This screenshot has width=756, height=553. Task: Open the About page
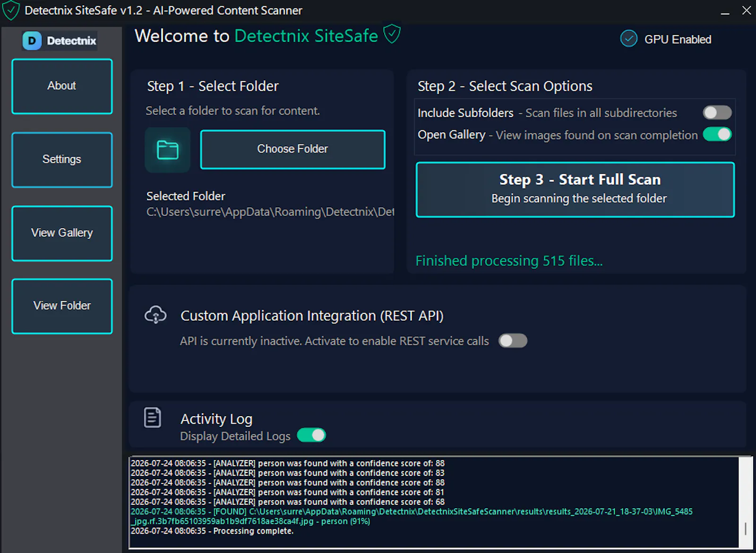coord(62,86)
